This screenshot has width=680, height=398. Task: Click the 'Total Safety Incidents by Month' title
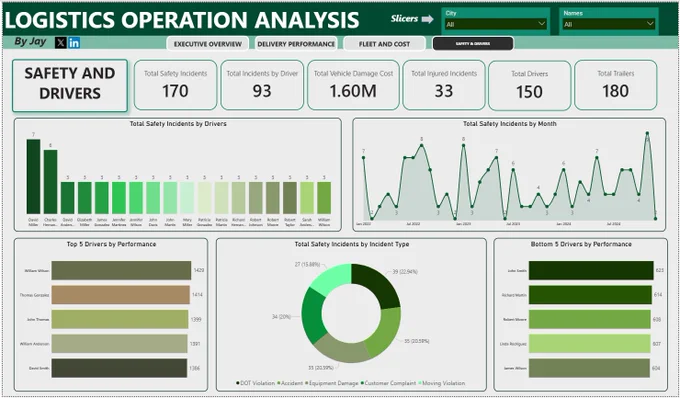pos(510,124)
